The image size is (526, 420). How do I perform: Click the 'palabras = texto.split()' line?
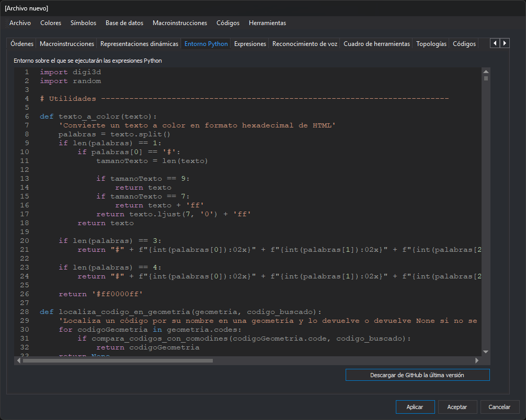click(x=115, y=134)
